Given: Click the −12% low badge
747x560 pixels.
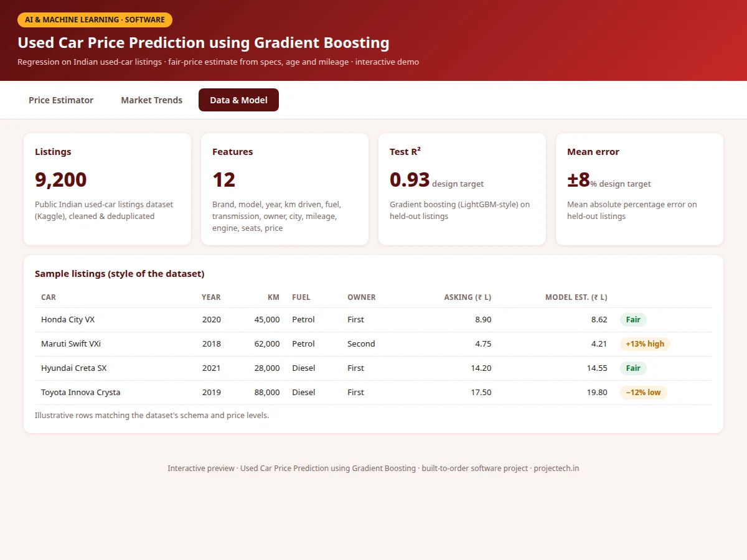Looking at the screenshot, I should tap(643, 393).
